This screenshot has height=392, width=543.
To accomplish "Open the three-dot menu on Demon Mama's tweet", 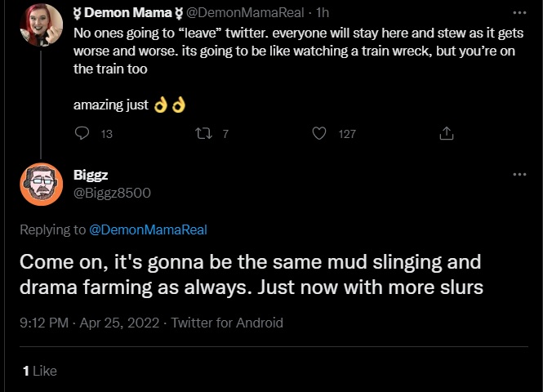I will point(519,13).
